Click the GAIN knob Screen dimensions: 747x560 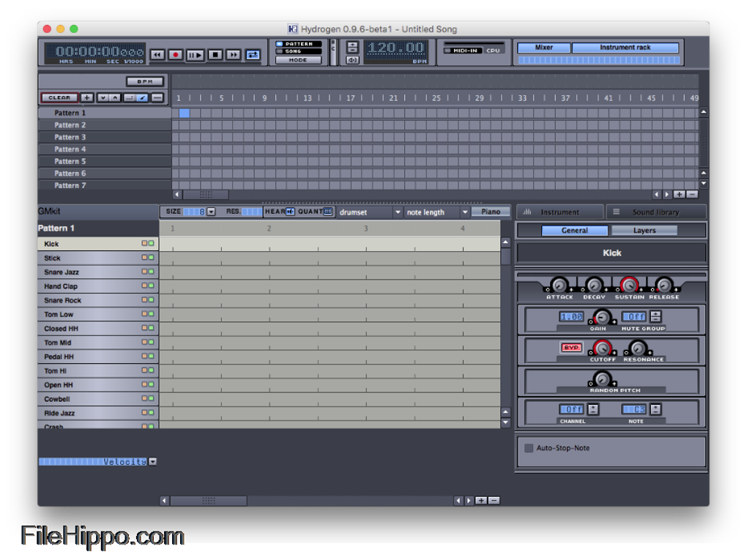602,317
